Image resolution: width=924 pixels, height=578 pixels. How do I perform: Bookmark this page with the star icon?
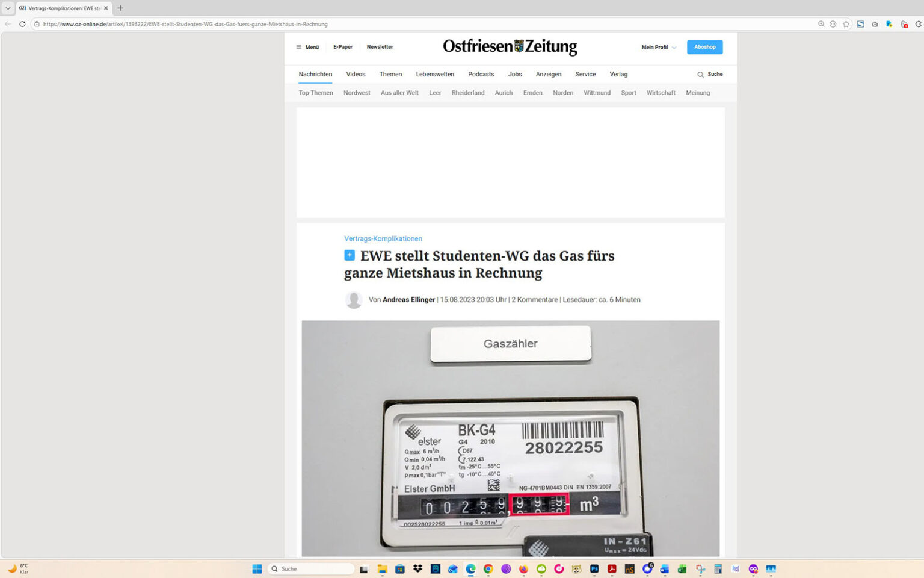pos(846,24)
